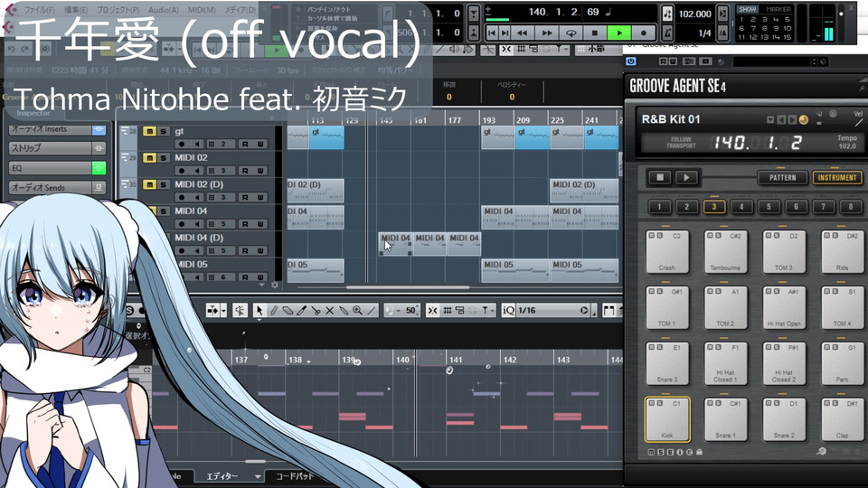
Task: Select the Draw pencil tool in editor
Action: (273, 310)
